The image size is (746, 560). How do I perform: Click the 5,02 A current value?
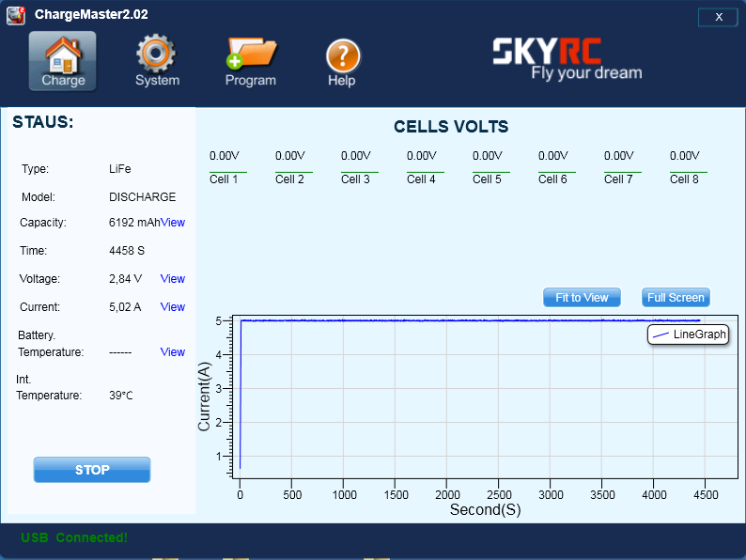[x=125, y=307]
